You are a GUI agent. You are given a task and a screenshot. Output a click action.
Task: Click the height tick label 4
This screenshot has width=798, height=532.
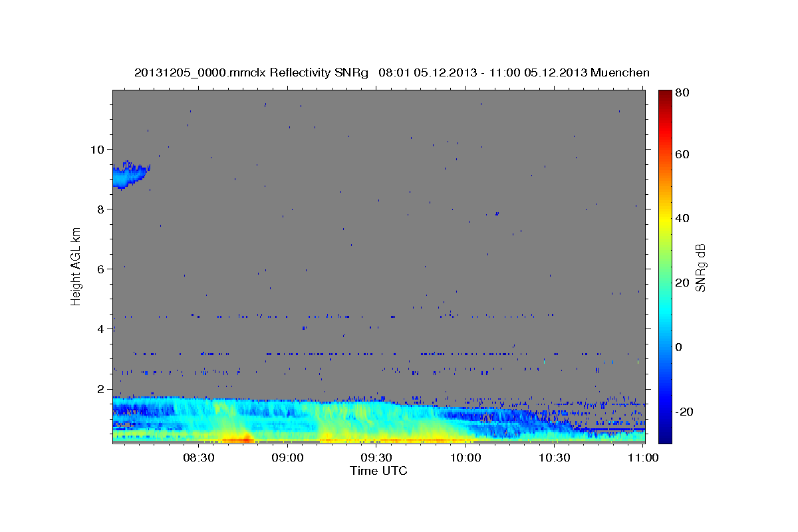(x=101, y=329)
